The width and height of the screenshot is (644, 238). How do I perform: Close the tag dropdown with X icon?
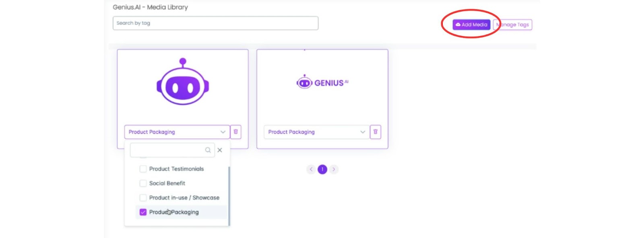220,150
